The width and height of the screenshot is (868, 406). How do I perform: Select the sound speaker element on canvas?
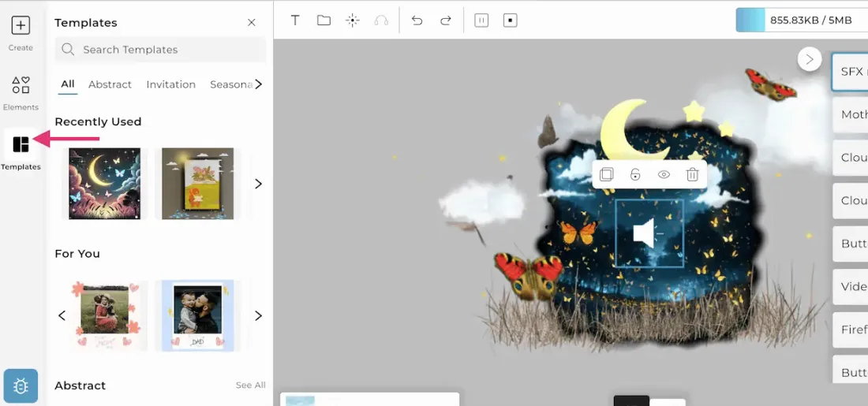(649, 233)
